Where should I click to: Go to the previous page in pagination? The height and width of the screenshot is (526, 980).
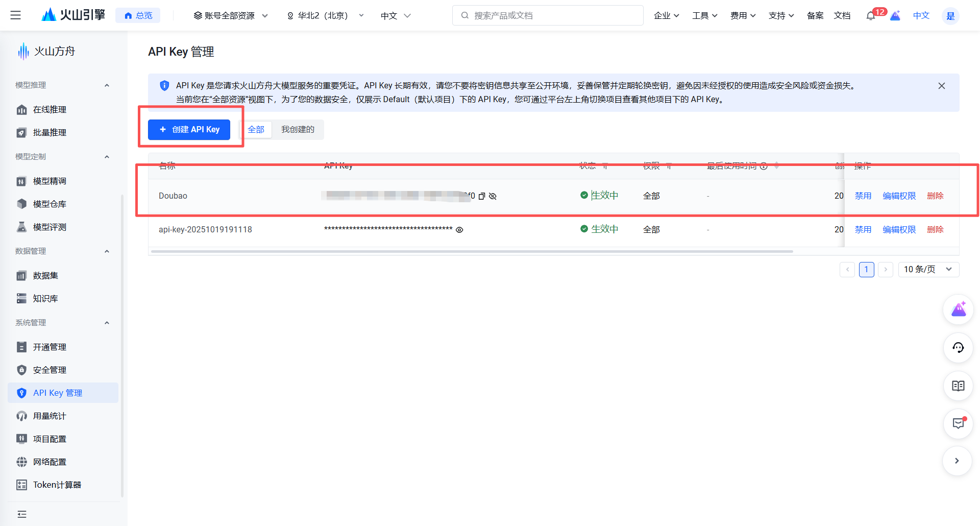847,270
